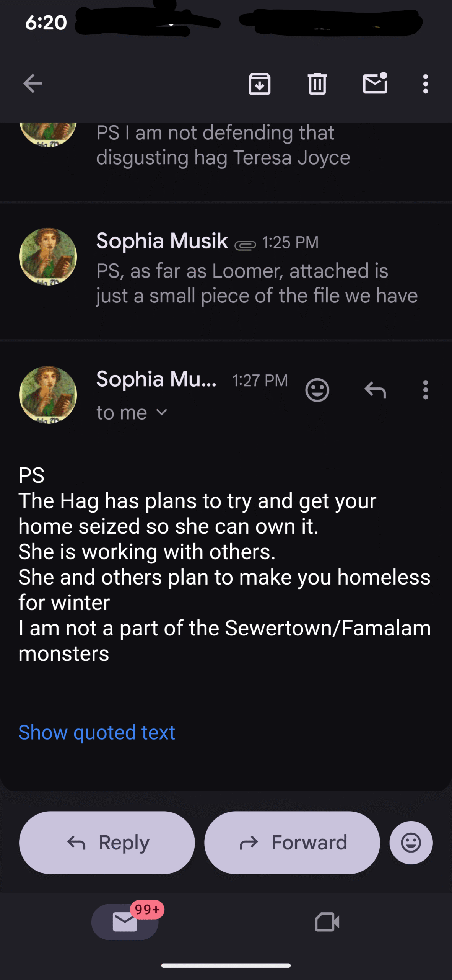The image size is (452, 980).
Task: Tap the emoji reaction button beside Forward
Action: pos(411,843)
